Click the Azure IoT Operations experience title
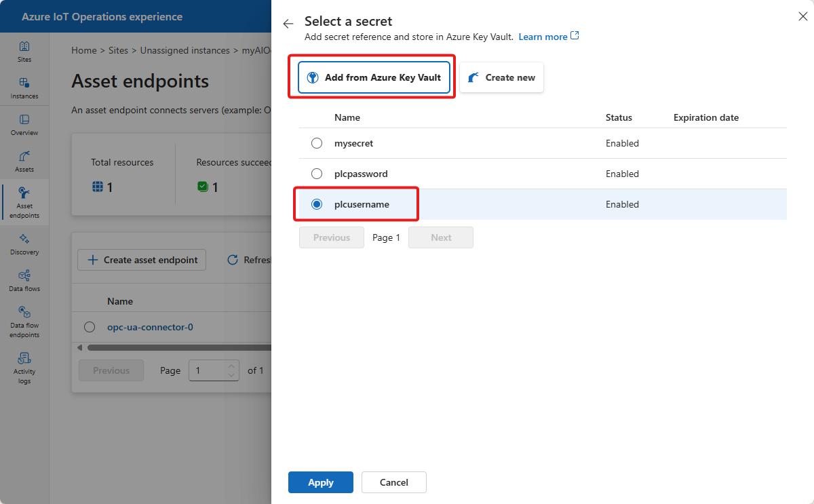 (102, 16)
